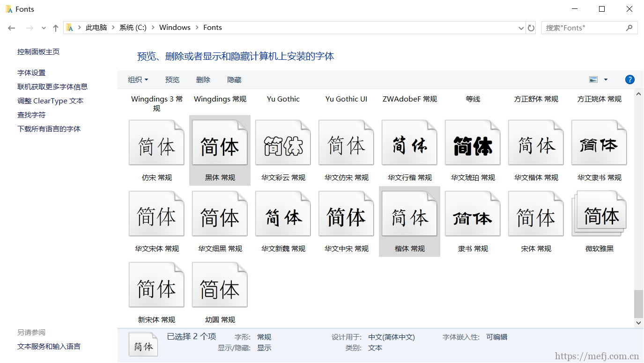
Task: Expand the chevron after 系统 (C:)
Action: pyautogui.click(x=152, y=28)
